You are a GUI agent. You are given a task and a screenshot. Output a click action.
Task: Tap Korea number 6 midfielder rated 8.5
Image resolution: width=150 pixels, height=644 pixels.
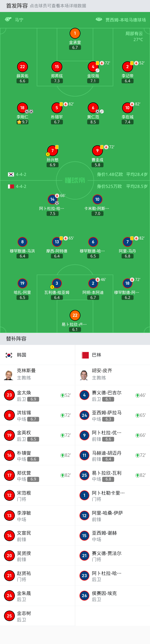pyautogui.click(x=93, y=108)
